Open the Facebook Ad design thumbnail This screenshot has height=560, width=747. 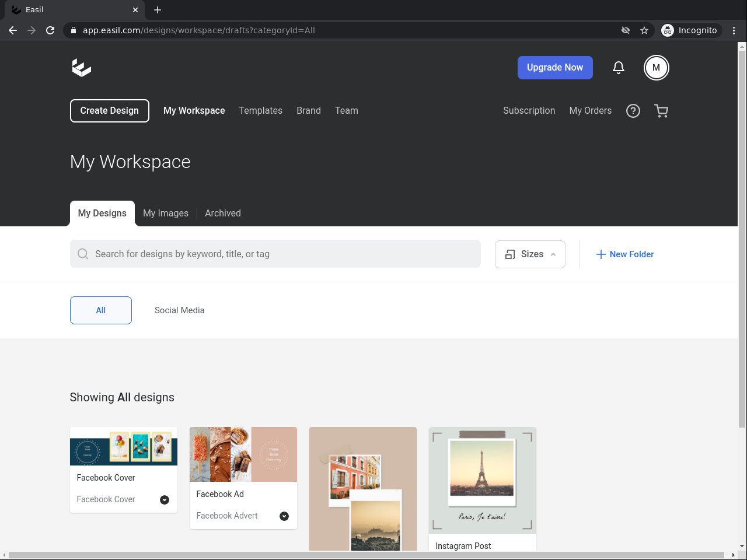pos(243,454)
